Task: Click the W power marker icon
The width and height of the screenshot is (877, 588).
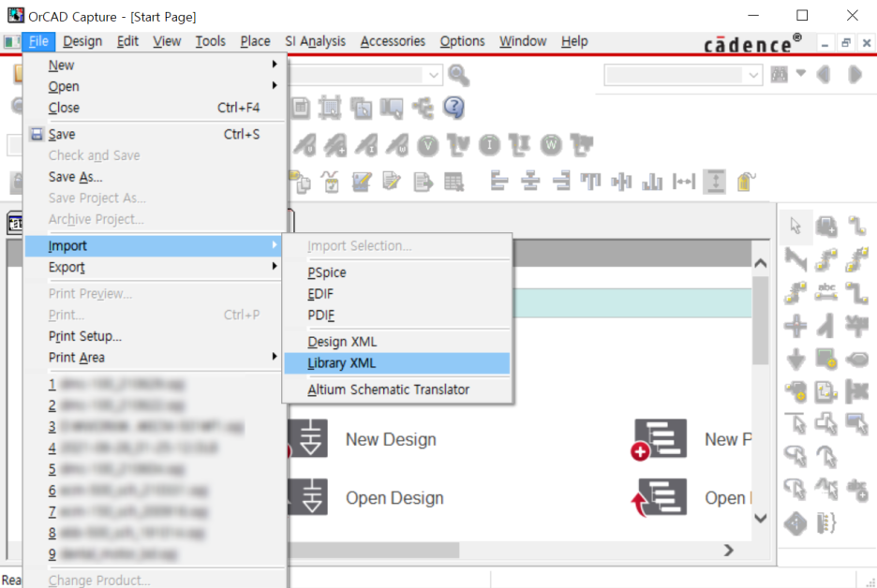Action: pos(551,145)
